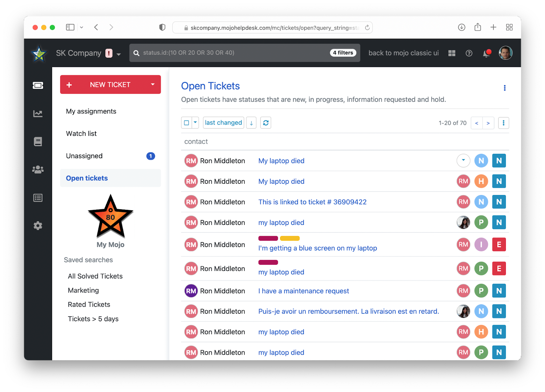Select Open tickets in the sidebar
This screenshot has width=545, height=392.
(87, 178)
